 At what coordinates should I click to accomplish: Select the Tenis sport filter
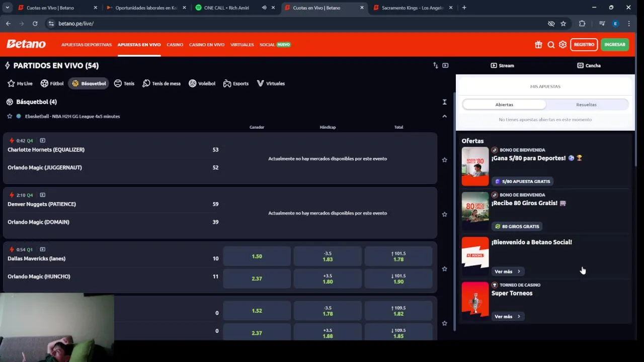click(x=124, y=83)
